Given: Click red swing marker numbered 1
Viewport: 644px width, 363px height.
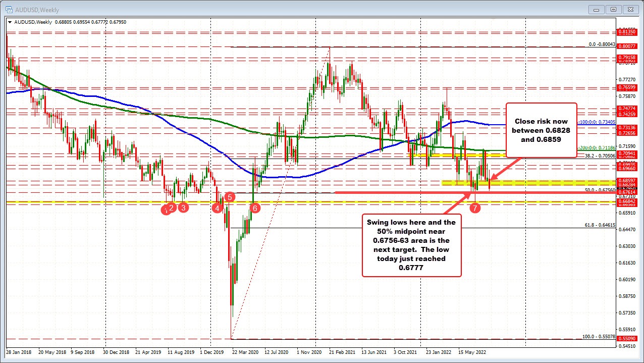Looking at the screenshot, I should (166, 210).
